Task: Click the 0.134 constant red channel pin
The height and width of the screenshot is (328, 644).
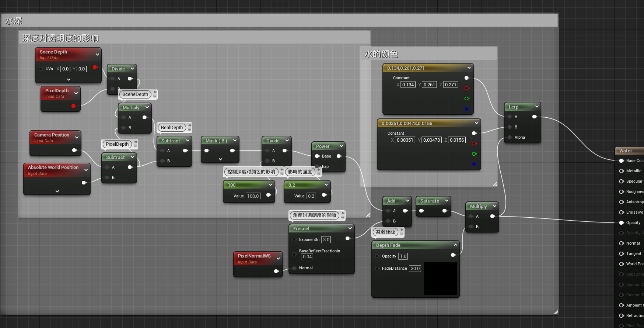Action: click(x=467, y=88)
